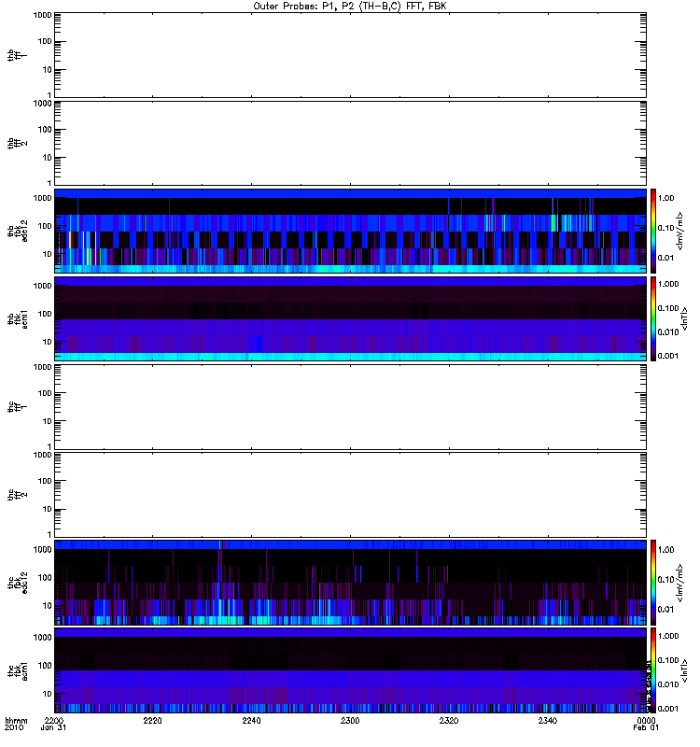
Task: Click the 0.001 tick on the thb scm1 color bar
Action: pyautogui.click(x=668, y=356)
